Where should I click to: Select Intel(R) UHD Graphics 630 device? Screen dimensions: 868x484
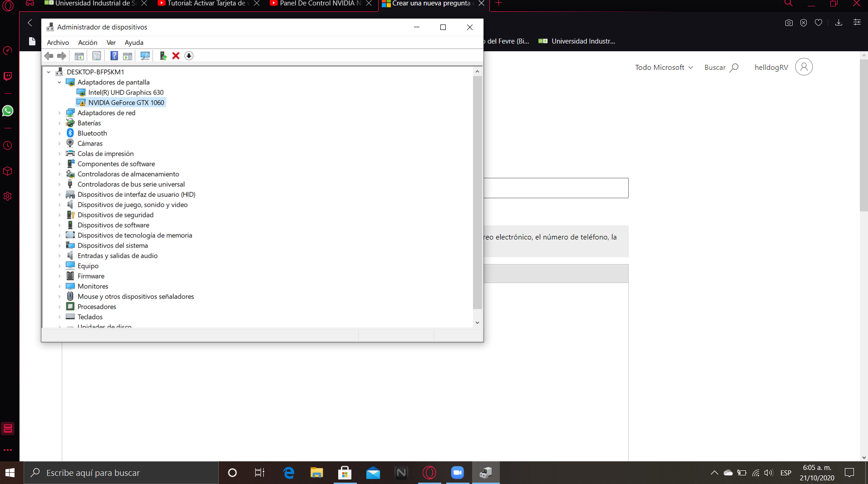coord(126,93)
